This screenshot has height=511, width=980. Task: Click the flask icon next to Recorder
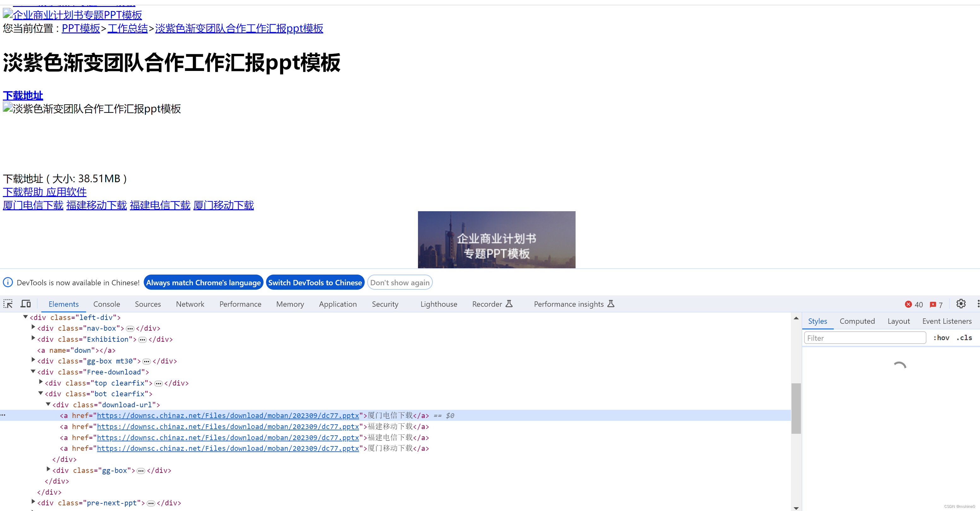coord(510,304)
